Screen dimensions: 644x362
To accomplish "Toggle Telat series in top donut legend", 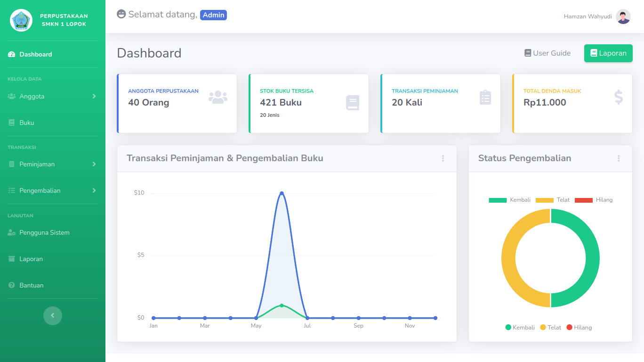I will point(553,200).
